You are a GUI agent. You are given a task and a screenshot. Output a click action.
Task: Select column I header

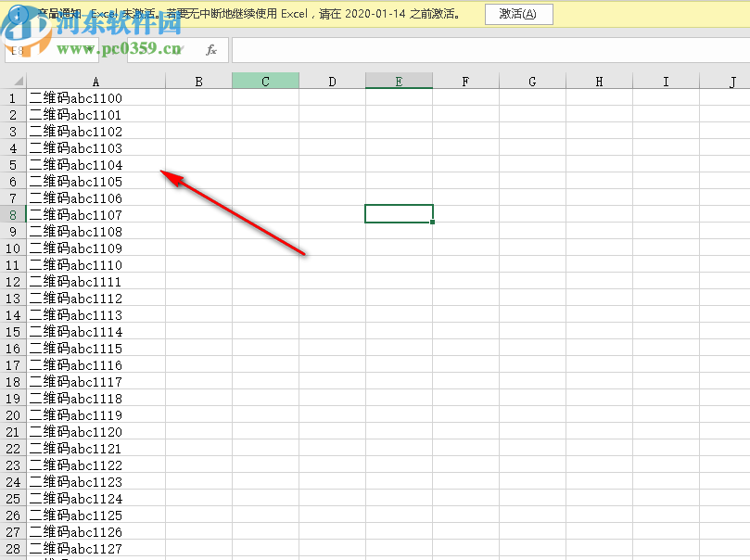coord(666,81)
